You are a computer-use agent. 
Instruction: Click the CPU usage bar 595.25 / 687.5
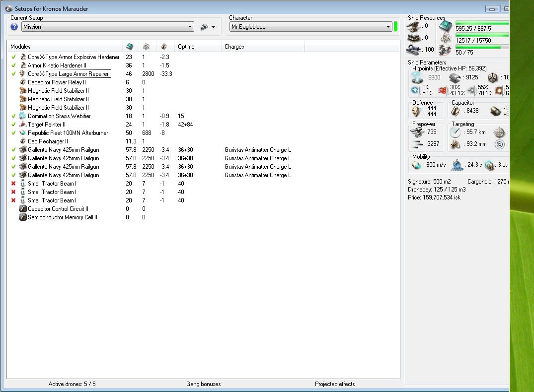point(482,23)
